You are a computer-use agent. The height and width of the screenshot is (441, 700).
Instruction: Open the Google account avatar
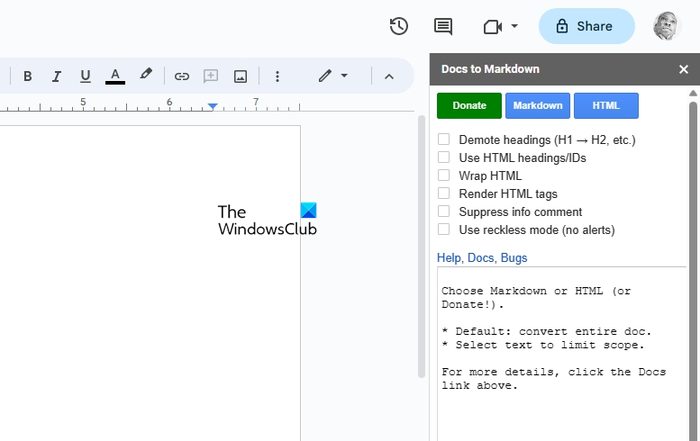tap(666, 26)
